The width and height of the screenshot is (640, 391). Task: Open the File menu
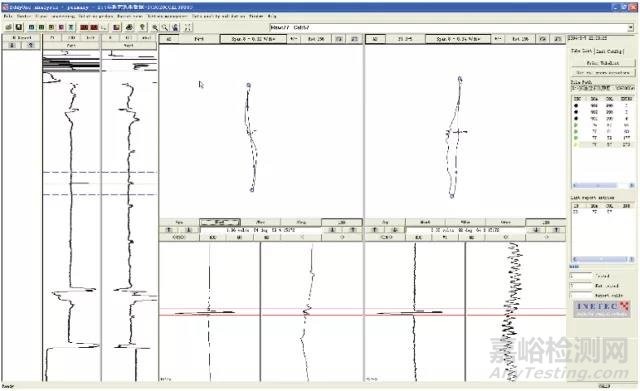pos(8,16)
